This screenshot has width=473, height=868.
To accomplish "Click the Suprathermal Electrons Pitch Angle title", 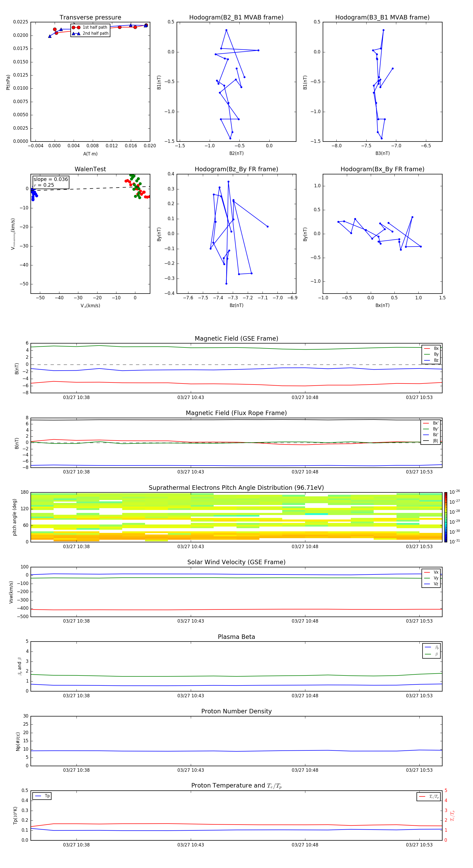I will 236,488.
